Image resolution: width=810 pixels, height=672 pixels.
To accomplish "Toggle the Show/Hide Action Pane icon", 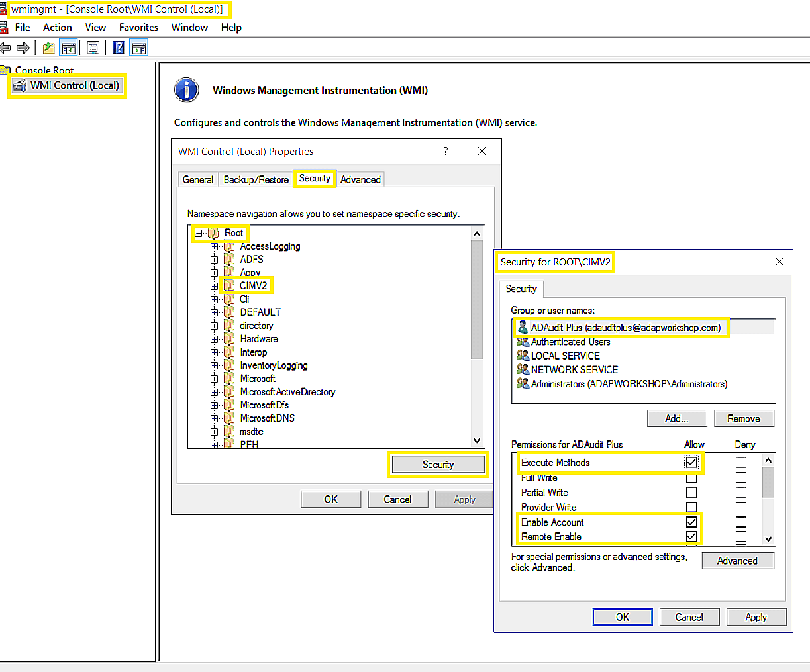I will 138,48.
